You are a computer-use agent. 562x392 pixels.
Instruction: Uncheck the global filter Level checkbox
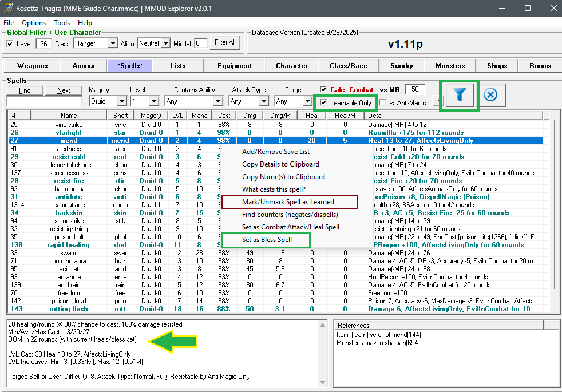(x=10, y=43)
